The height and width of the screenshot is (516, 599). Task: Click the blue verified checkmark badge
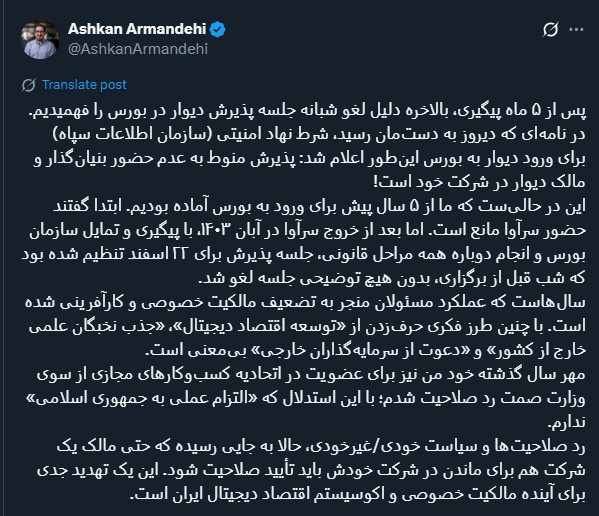click(x=218, y=29)
